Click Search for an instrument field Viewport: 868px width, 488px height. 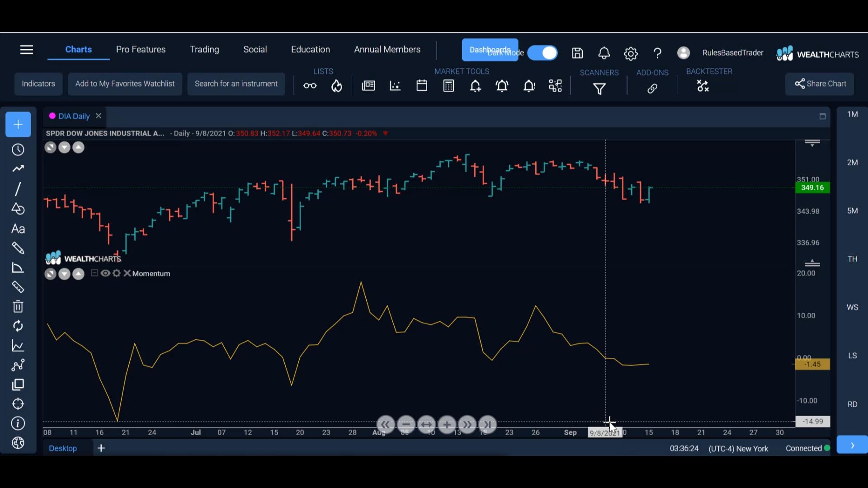[x=236, y=84]
